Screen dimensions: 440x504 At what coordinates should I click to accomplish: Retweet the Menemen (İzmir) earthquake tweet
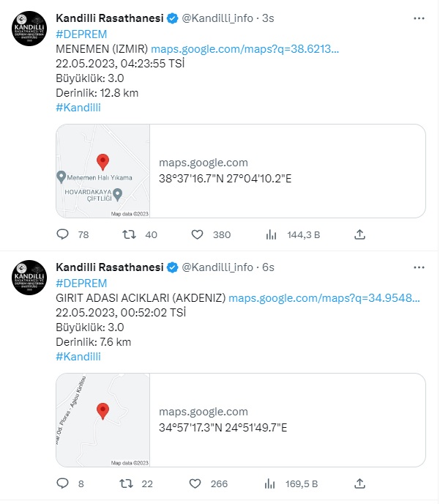click(x=128, y=234)
